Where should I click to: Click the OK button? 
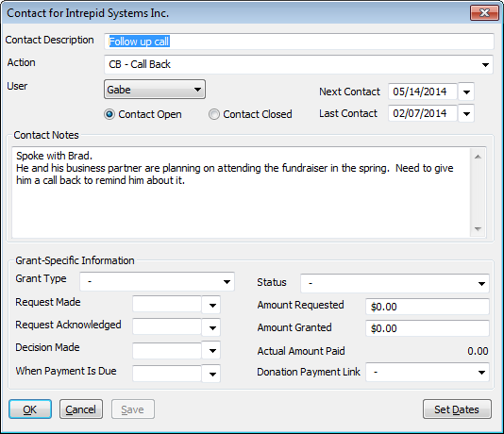tap(30, 409)
